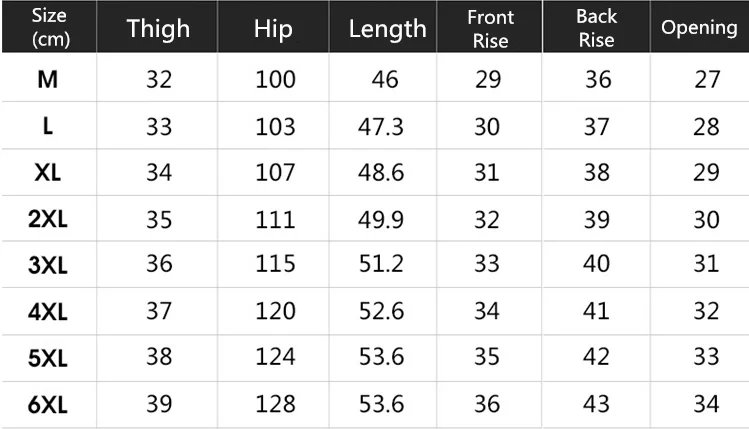Click the Front Rise header cell
Viewport: 749px width, 429px height.
tap(490, 29)
